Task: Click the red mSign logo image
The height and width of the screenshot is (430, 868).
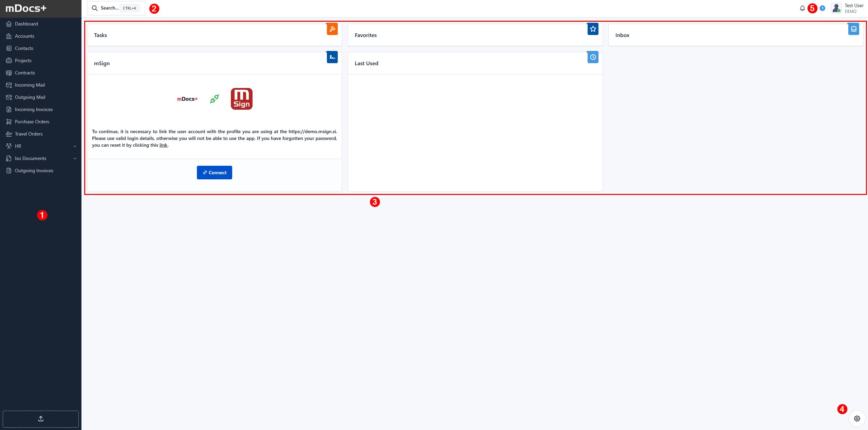Action: coord(242,99)
